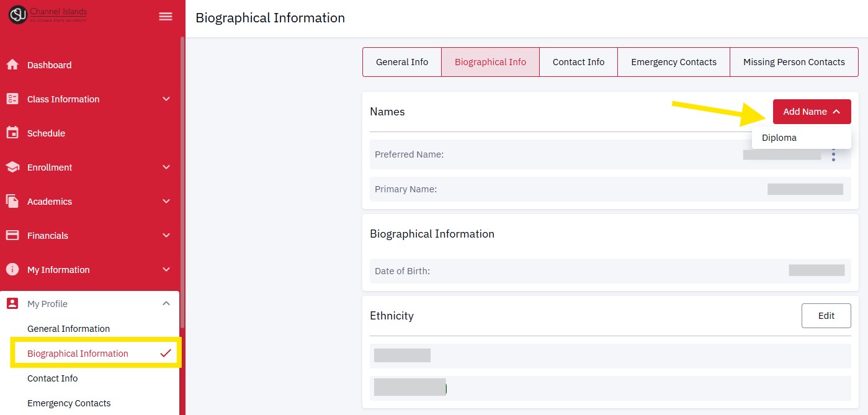Click the Financials credit card icon

point(12,235)
